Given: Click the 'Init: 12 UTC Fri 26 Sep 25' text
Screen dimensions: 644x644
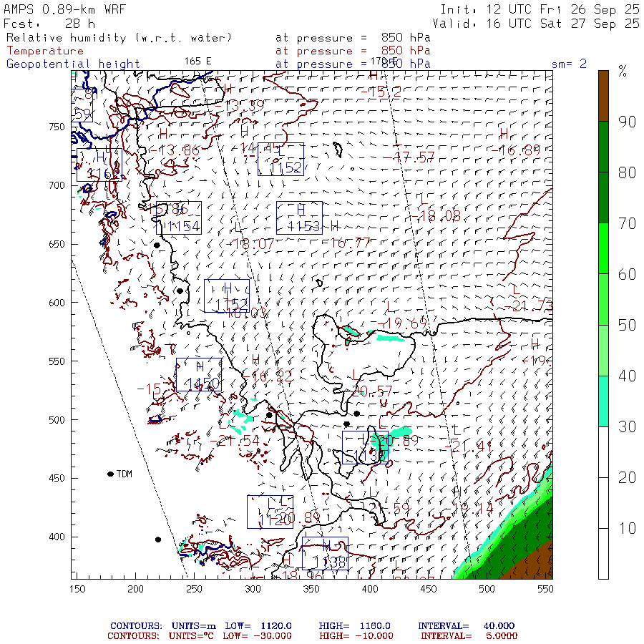Looking at the screenshot, I should (540, 9).
